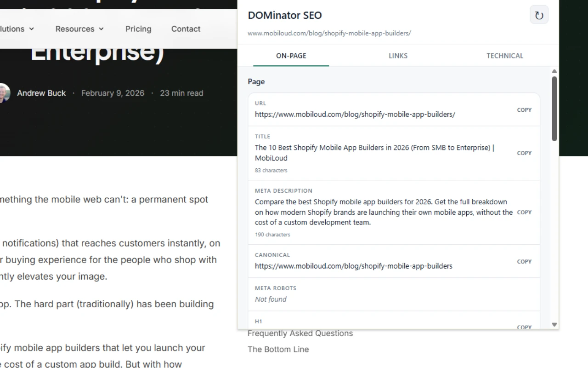The height and width of the screenshot is (368, 588).
Task: Click the panel scrollbar thumb
Action: (x=554, y=109)
